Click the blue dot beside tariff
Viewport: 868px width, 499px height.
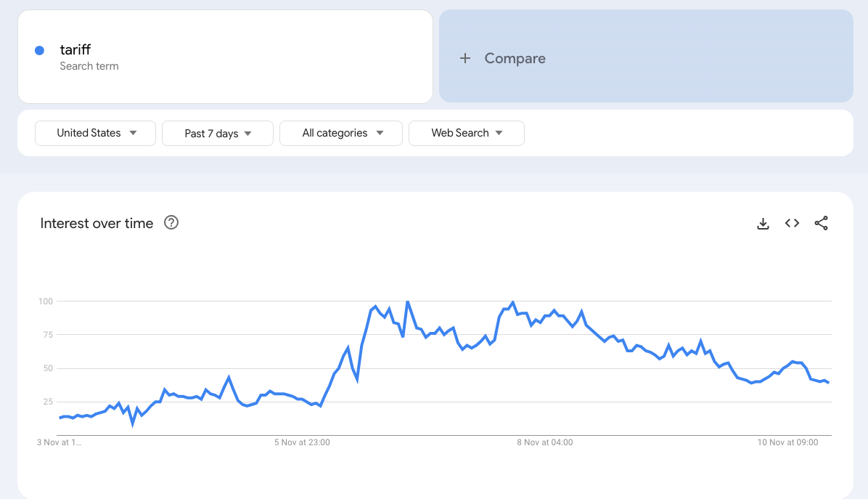pos(40,50)
